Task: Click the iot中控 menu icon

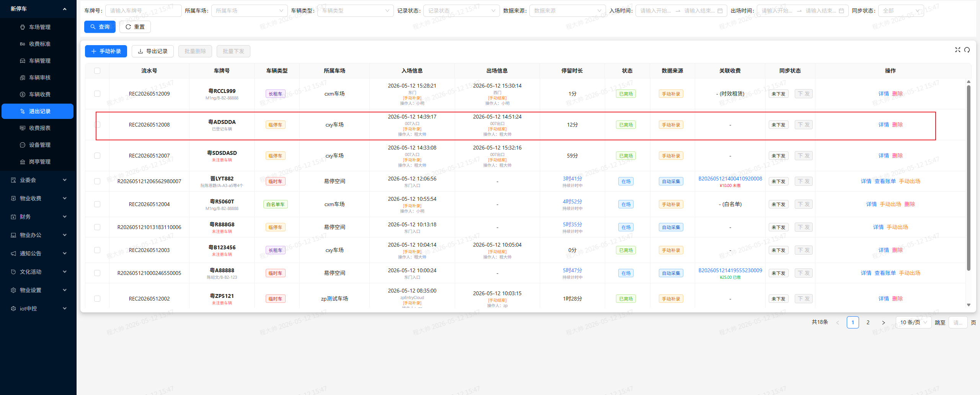Action: pyautogui.click(x=13, y=309)
